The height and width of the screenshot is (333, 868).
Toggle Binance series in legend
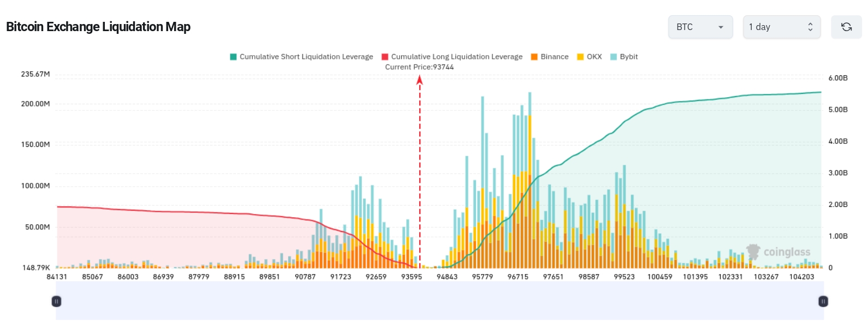554,57
